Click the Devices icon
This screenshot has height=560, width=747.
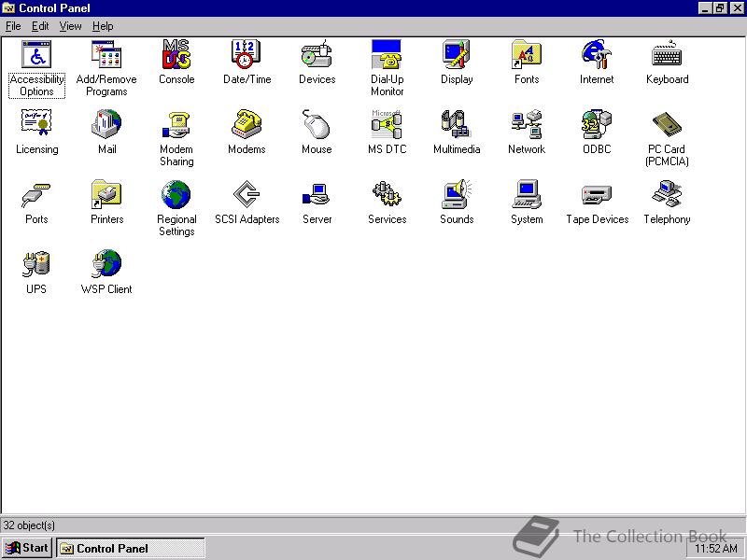[317, 54]
